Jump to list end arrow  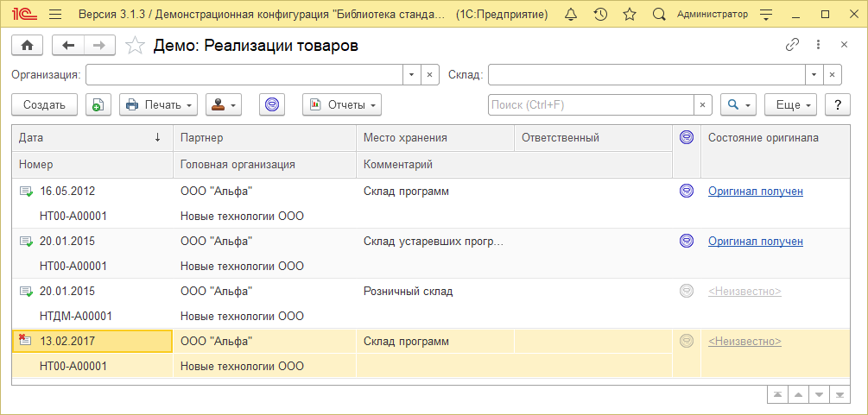839,394
